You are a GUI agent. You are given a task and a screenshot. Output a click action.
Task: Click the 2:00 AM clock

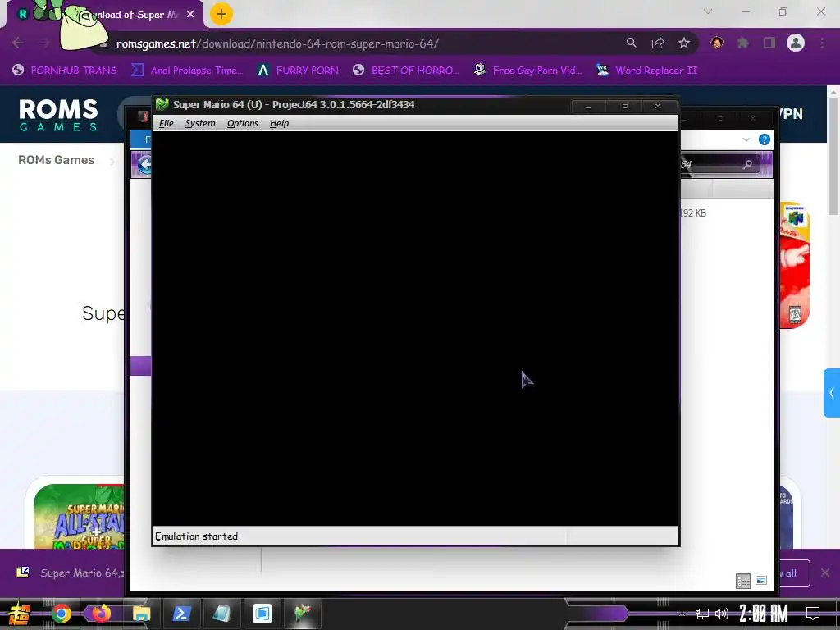(x=764, y=614)
